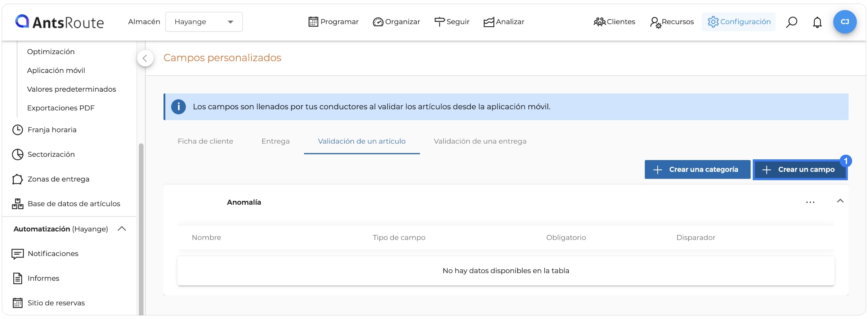Open the Franja horaria menu label
This screenshot has height=319, width=868.
[x=52, y=130]
